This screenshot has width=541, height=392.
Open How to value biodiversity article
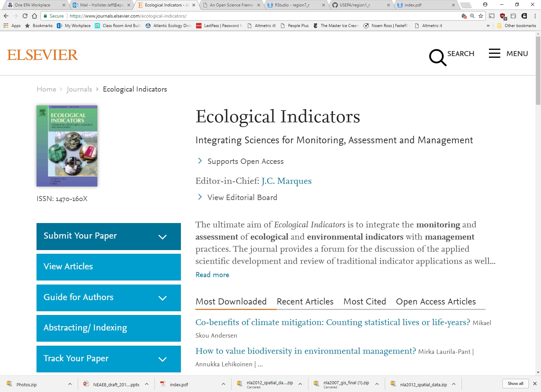[x=306, y=351]
